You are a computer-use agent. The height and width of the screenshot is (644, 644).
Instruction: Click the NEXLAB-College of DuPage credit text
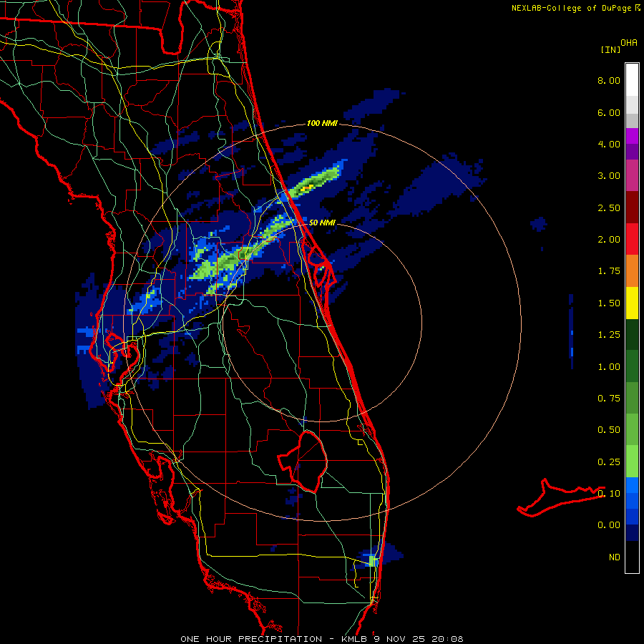[x=571, y=8]
